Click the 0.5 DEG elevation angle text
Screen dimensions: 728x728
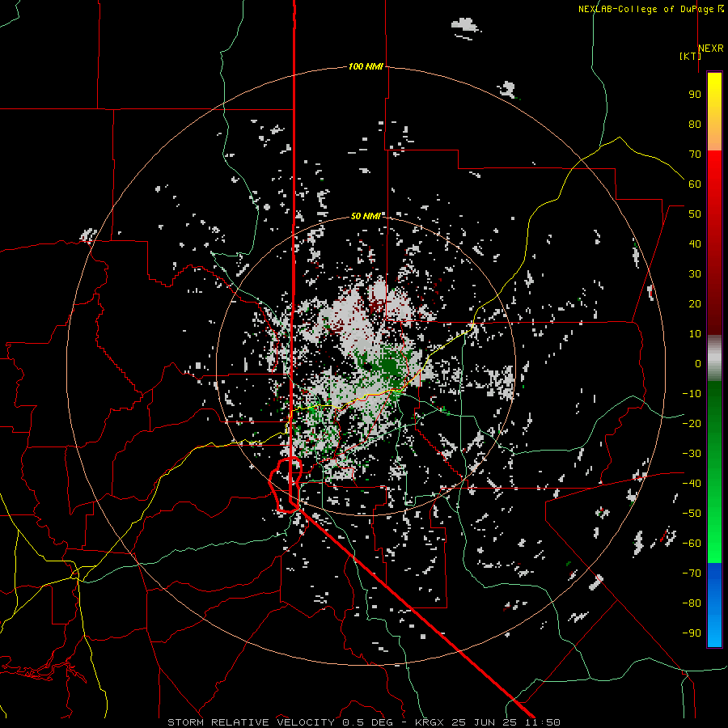[368, 722]
